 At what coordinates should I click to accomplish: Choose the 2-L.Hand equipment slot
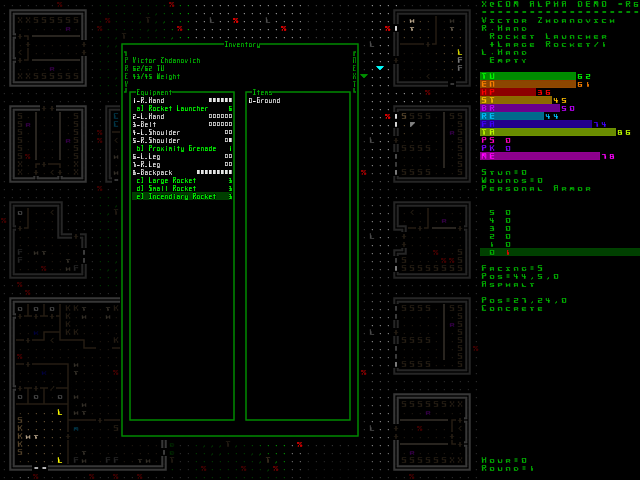point(182,116)
